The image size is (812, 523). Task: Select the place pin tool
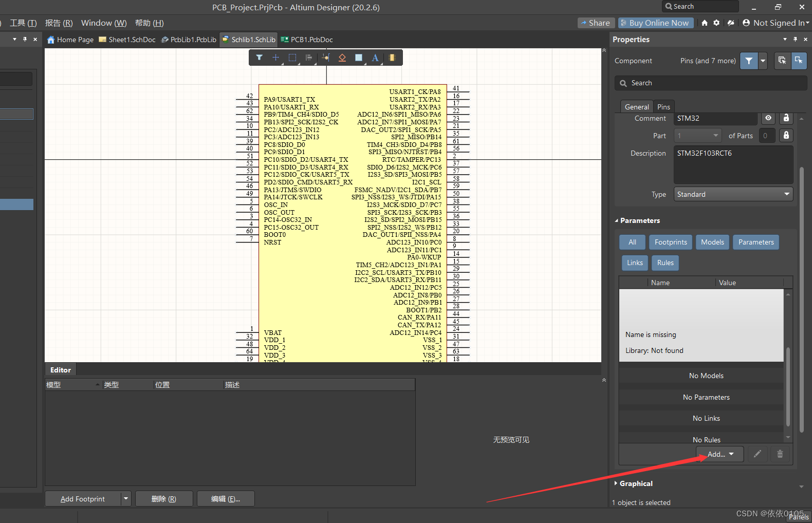(x=325, y=58)
